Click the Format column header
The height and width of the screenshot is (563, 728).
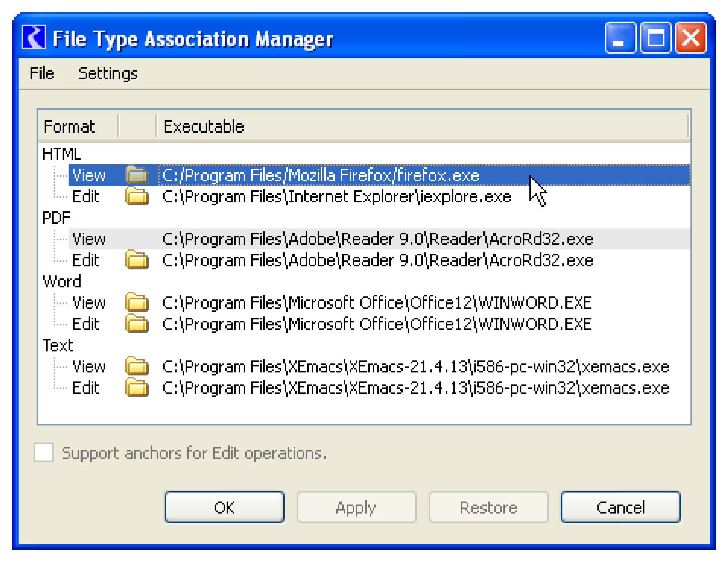(69, 126)
